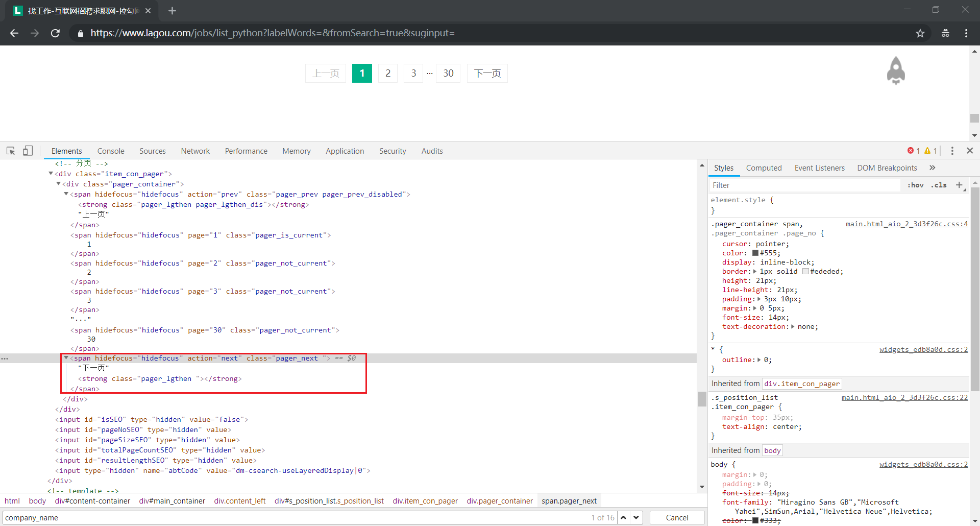Screen dimensions: 980x526
Task: Collapse the div item_con_pager node
Action: [x=51, y=174]
